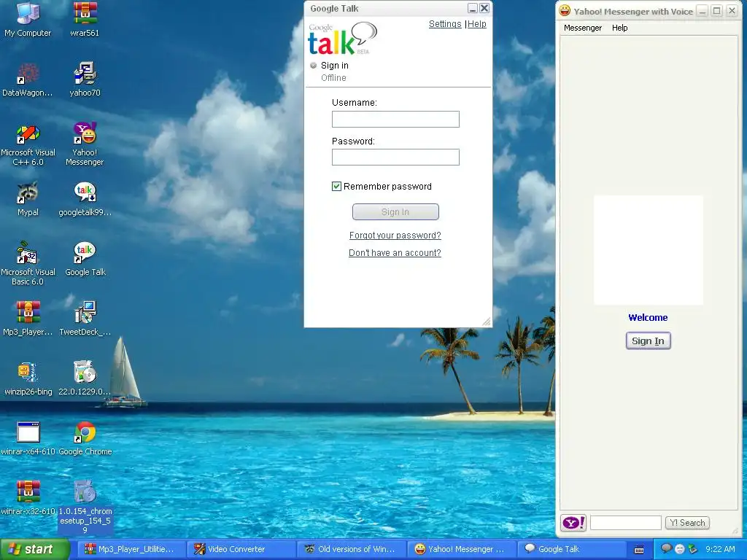Click Google Talk resize grip corner
The width and height of the screenshot is (747, 560).
point(487,322)
